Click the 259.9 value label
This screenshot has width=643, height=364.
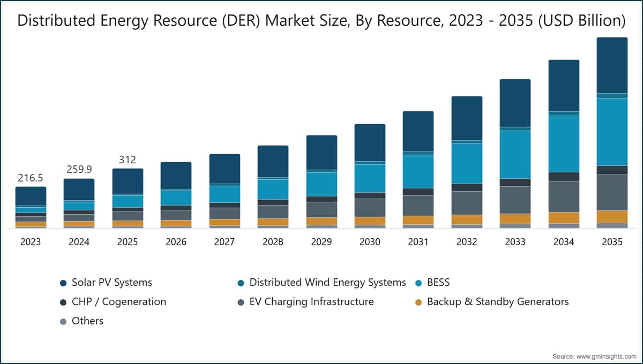[79, 170]
